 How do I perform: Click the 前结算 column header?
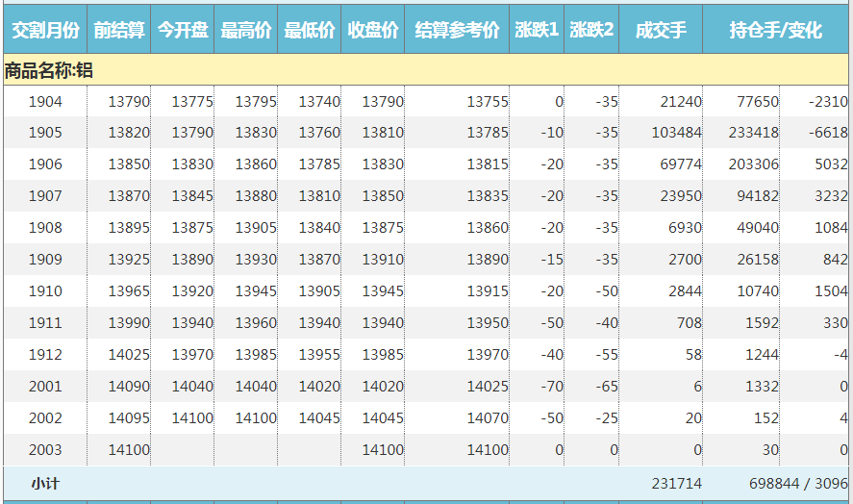119,30
